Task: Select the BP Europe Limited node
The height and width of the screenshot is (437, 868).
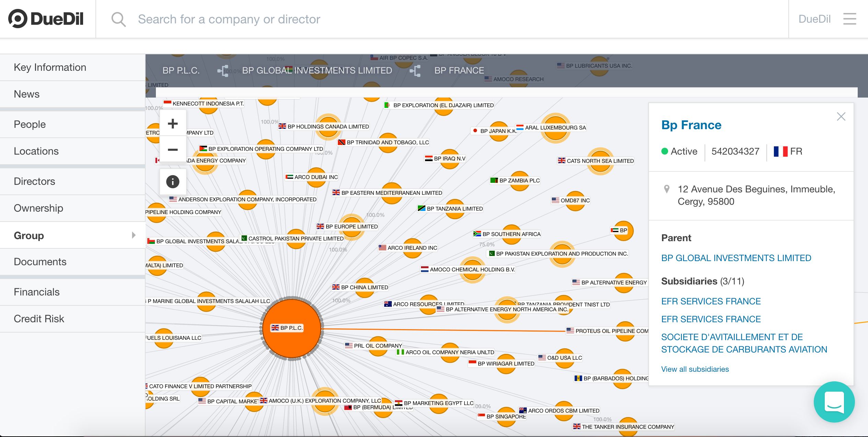Action: point(351,227)
